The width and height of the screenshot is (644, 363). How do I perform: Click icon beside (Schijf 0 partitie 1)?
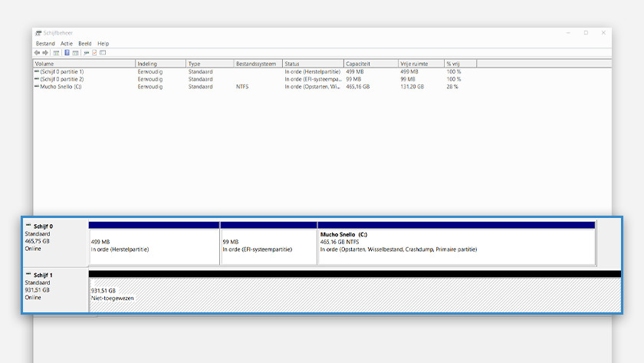pos(37,71)
